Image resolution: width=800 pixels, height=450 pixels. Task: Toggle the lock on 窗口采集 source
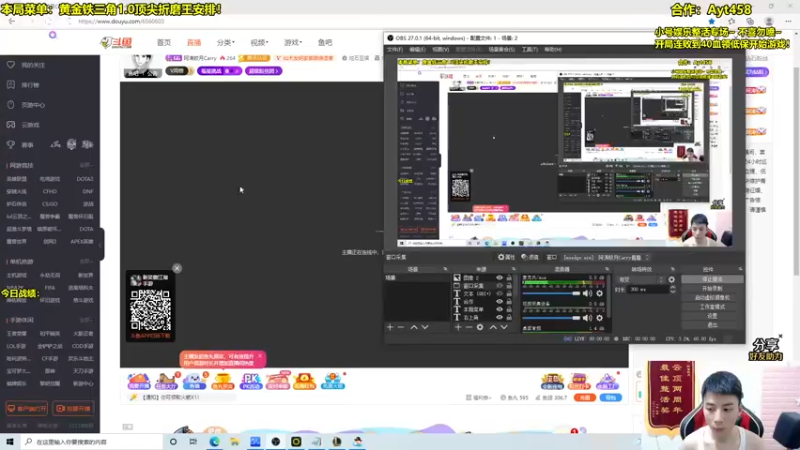[509, 286]
